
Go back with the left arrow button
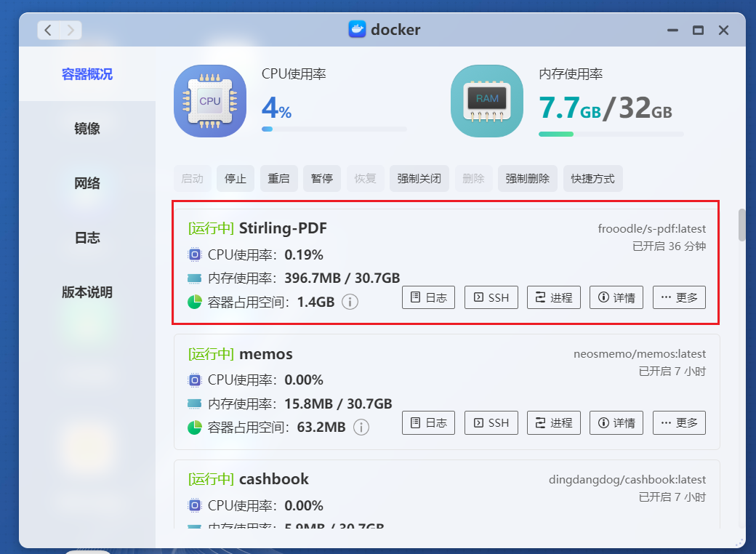(x=48, y=30)
